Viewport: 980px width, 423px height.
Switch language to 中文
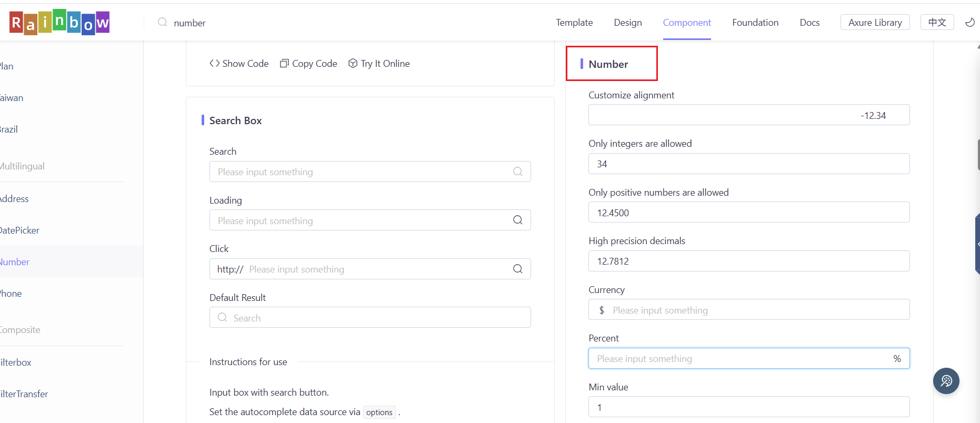point(937,22)
